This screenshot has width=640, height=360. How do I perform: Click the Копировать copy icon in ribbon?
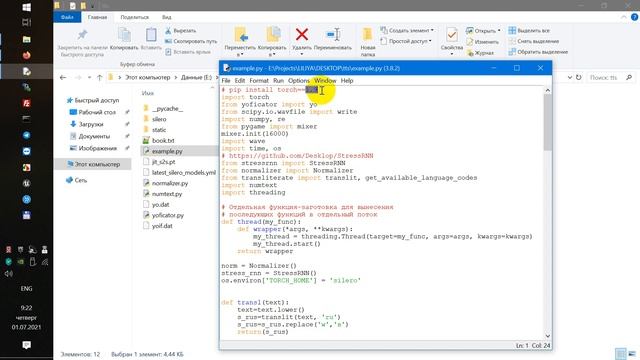tap(124, 35)
